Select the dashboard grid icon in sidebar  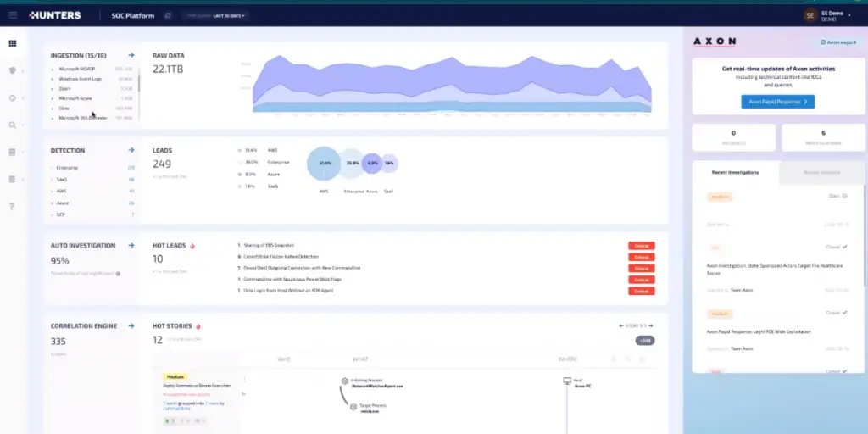pyautogui.click(x=12, y=43)
